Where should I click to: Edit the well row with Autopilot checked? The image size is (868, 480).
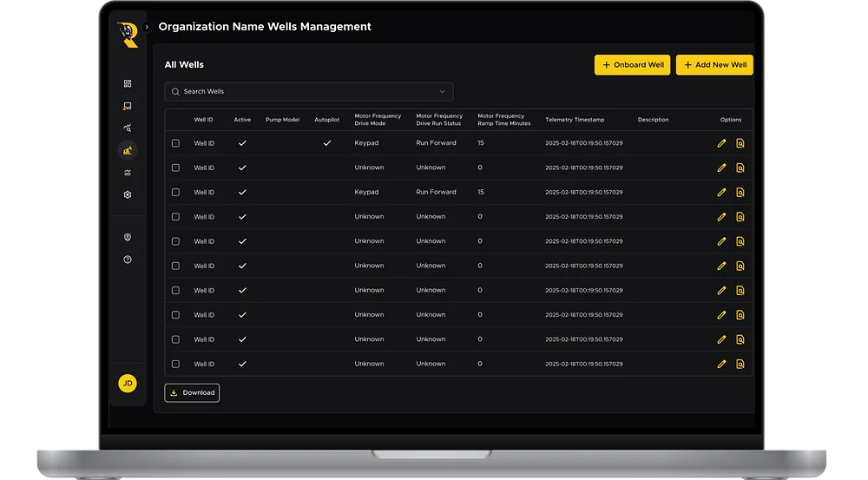click(721, 143)
